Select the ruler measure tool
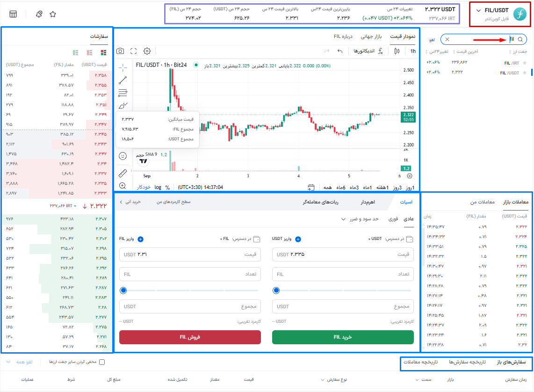This screenshot has width=534, height=392. click(123, 173)
